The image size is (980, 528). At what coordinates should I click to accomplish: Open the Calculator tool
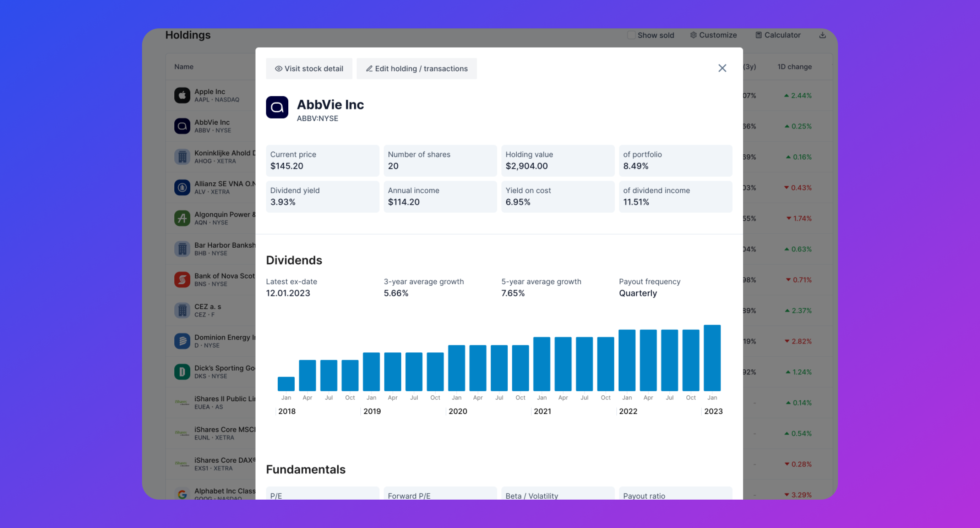778,35
